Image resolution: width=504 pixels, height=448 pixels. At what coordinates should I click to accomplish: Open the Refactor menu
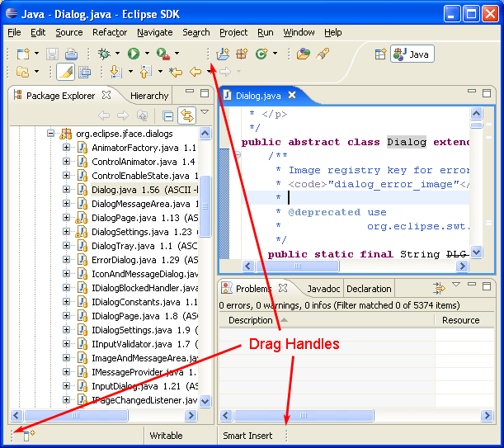(110, 32)
